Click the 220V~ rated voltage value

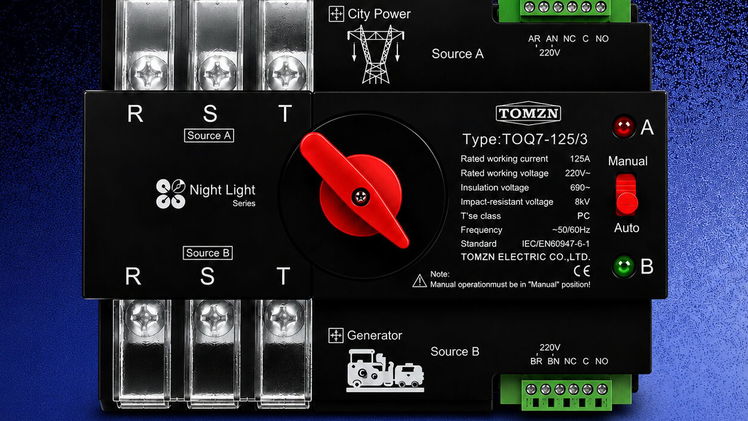click(x=578, y=173)
